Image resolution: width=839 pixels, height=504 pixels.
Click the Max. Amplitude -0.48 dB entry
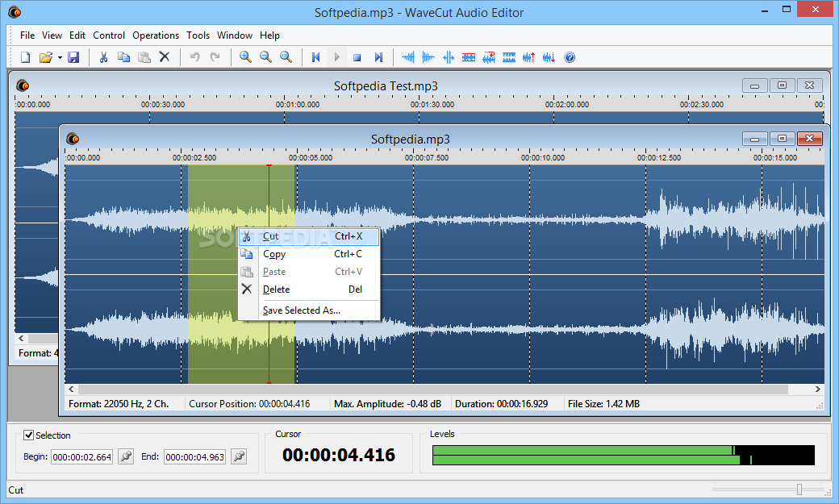click(x=387, y=404)
